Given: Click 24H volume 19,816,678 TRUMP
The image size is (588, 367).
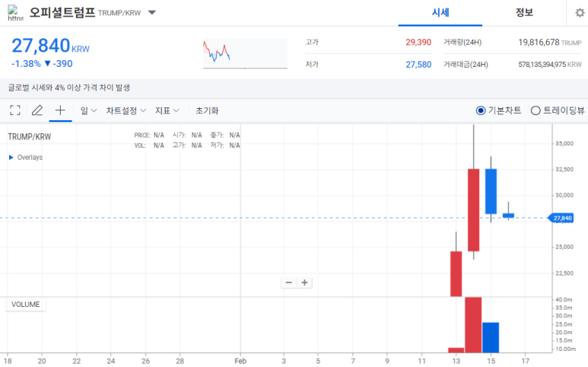Looking at the screenshot, I should pos(550,43).
